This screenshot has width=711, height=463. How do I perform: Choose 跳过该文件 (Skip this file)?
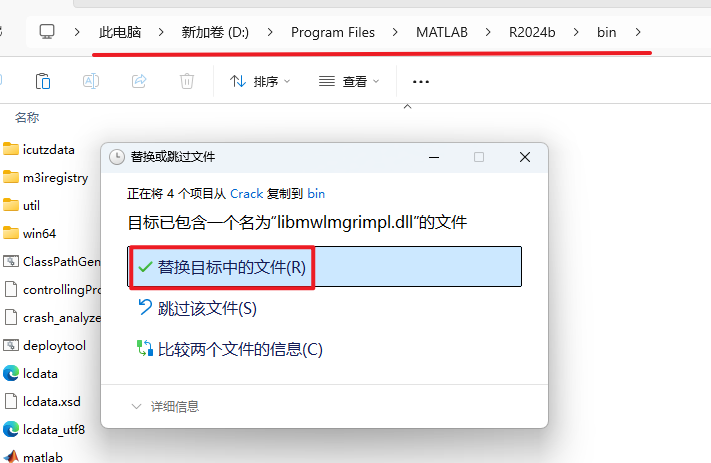point(206,308)
